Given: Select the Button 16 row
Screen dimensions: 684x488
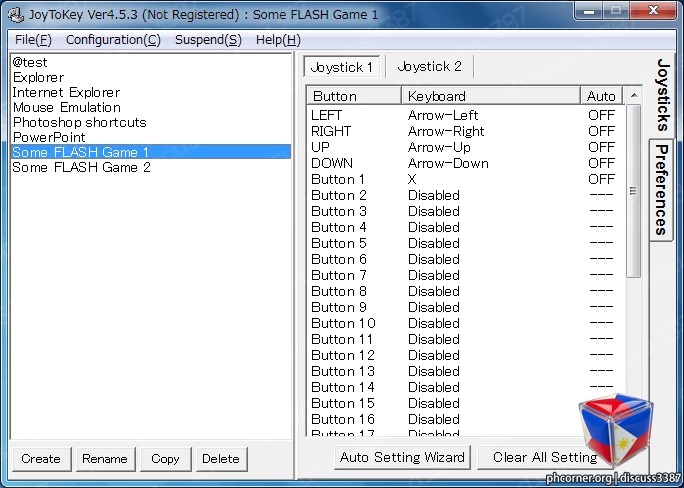Looking at the screenshot, I should point(465,419).
